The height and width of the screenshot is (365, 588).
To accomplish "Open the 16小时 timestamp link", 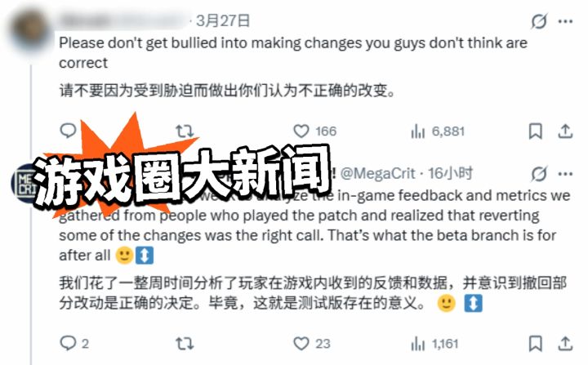I will click(x=450, y=173).
